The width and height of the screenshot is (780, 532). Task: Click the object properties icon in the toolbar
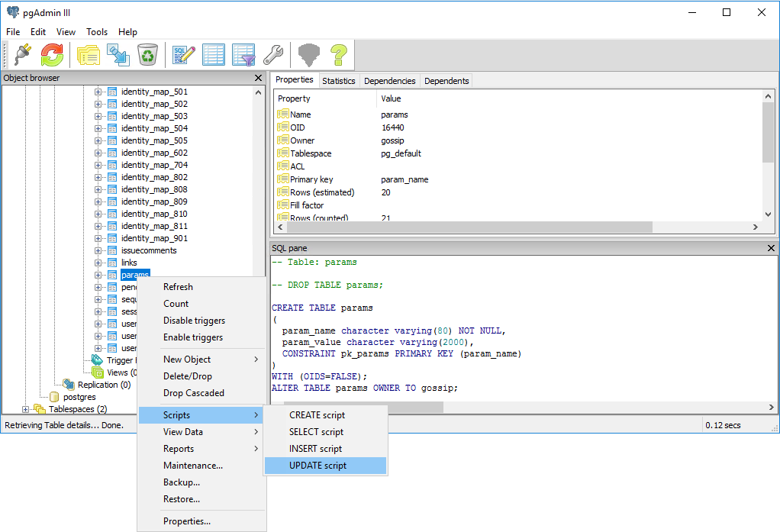[89, 55]
